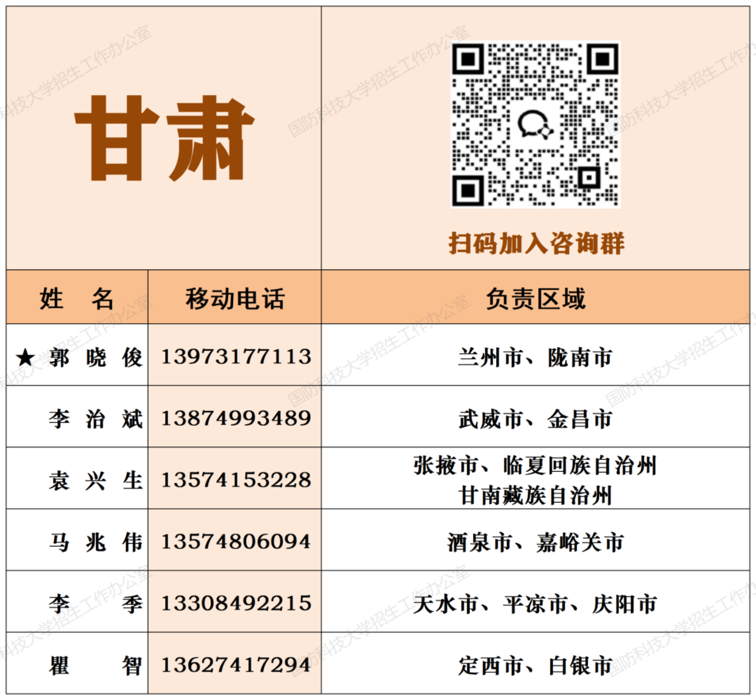The height and width of the screenshot is (700, 756).
Task: Click the star icon beside 郭晓俊
Action: (x=26, y=357)
